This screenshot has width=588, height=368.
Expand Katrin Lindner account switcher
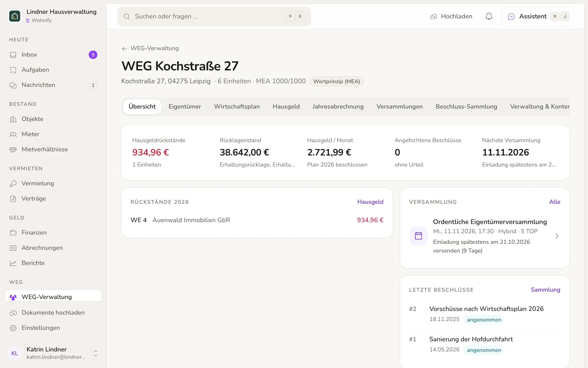[96, 354]
